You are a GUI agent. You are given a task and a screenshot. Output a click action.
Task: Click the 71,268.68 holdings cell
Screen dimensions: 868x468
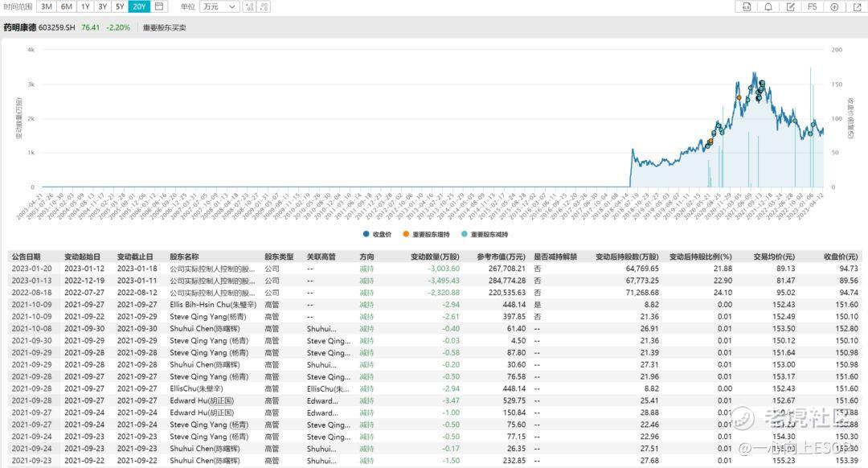[x=643, y=293]
